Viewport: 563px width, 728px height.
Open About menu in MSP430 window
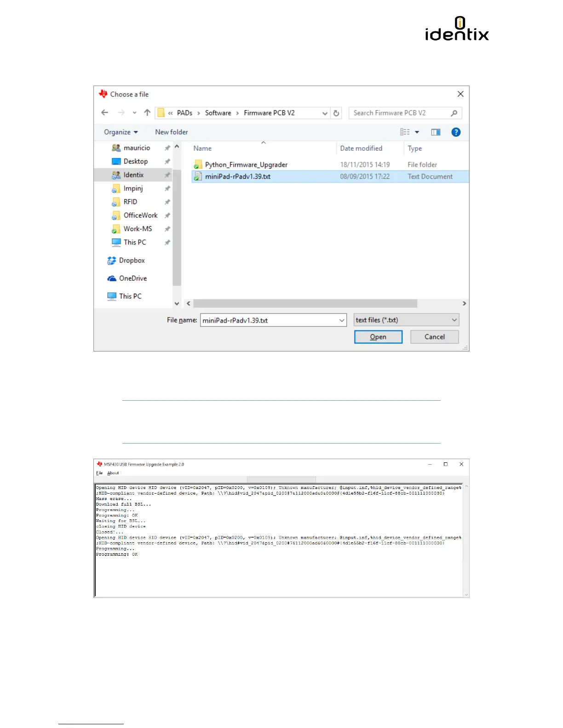click(x=113, y=473)
